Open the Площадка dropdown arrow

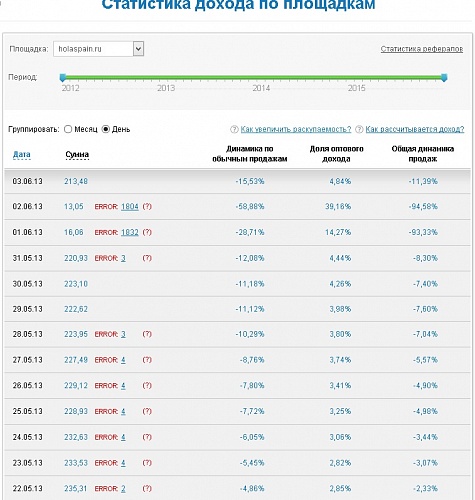point(138,49)
